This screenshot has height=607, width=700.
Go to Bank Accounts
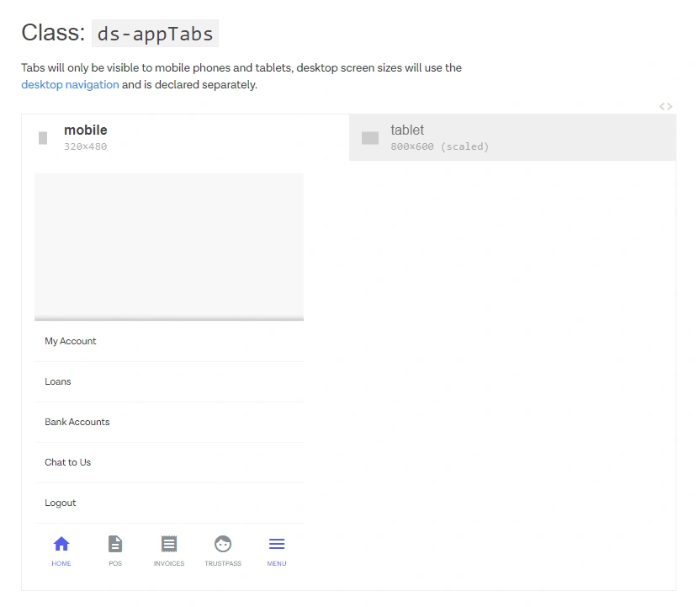[x=77, y=422]
